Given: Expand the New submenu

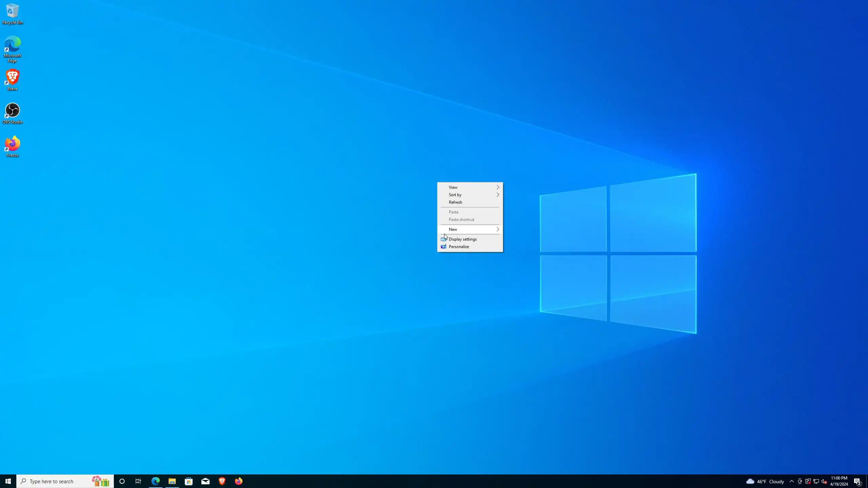Looking at the screenshot, I should pyautogui.click(x=470, y=229).
